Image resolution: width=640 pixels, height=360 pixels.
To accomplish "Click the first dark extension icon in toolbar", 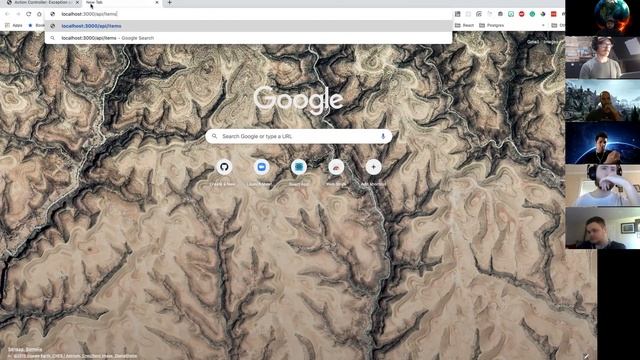I will 458,14.
